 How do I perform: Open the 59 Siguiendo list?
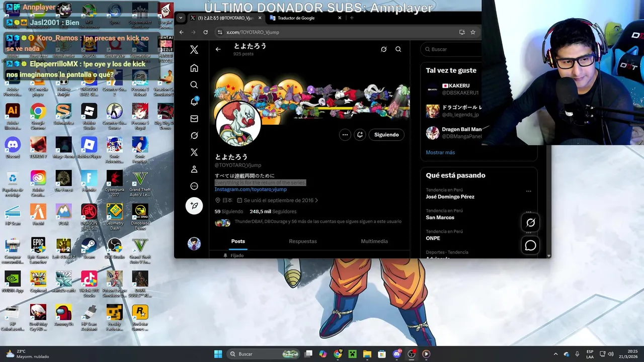(229, 212)
